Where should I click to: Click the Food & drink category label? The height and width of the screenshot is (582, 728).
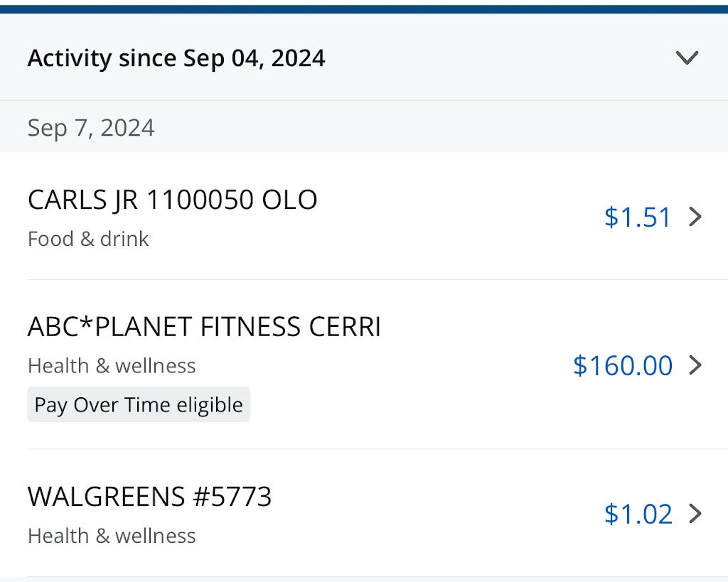[x=88, y=239]
